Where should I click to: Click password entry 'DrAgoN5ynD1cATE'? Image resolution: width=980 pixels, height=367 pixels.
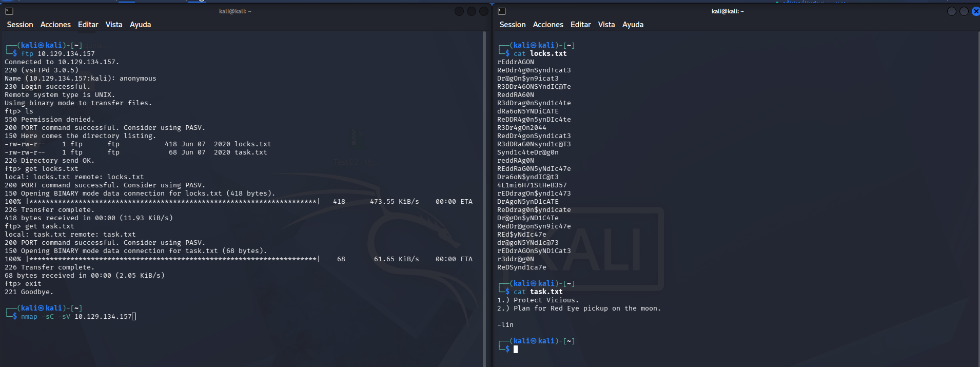[x=528, y=202]
